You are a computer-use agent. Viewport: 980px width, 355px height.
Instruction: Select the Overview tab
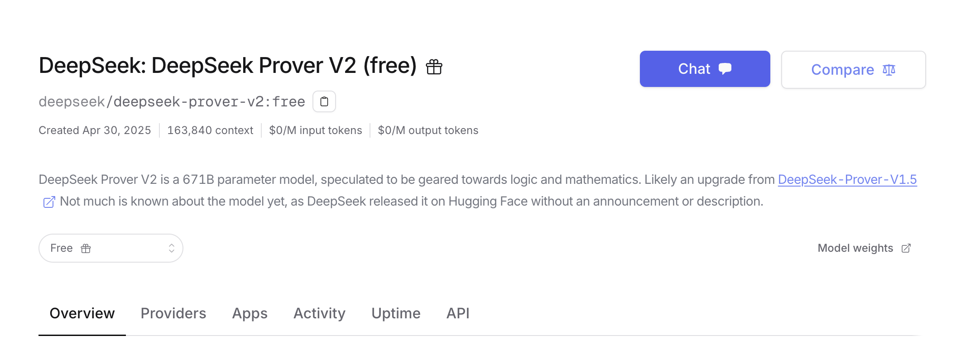coord(82,313)
